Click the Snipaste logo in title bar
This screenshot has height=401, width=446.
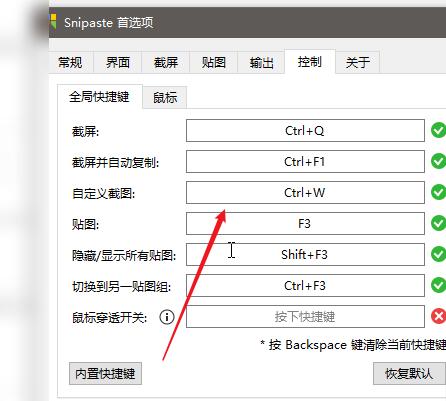(x=53, y=21)
